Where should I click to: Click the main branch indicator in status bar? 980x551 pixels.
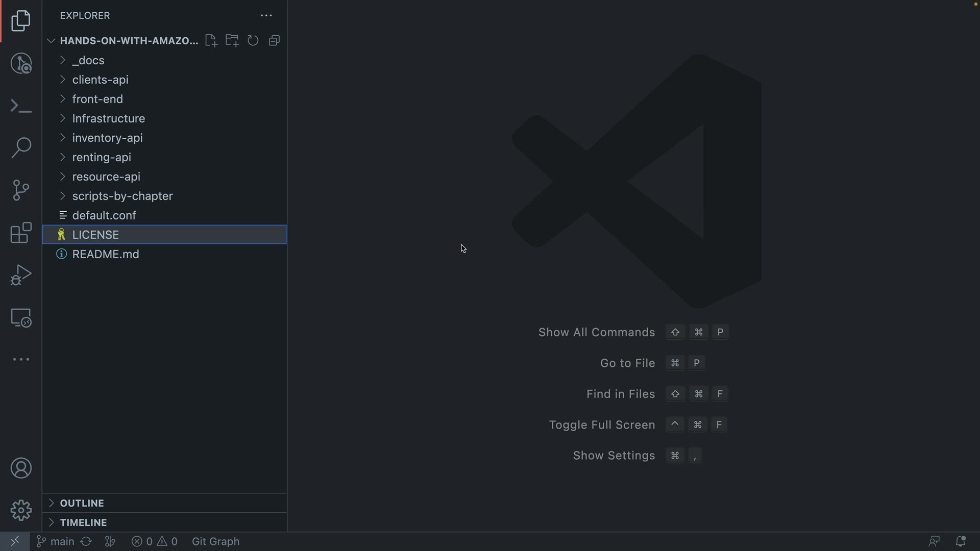(x=56, y=541)
